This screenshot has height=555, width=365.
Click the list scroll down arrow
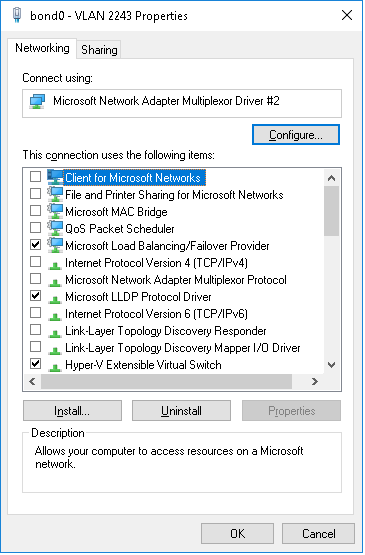pos(332,365)
